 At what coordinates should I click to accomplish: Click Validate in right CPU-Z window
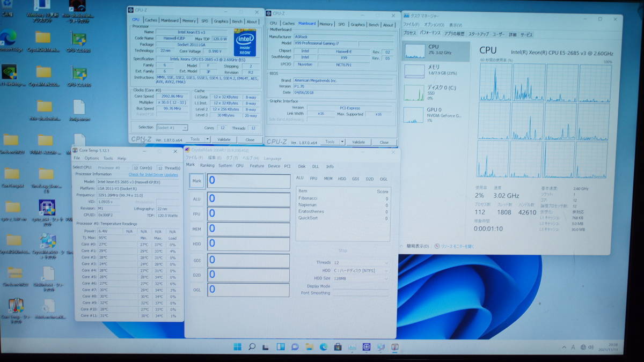[x=358, y=142]
